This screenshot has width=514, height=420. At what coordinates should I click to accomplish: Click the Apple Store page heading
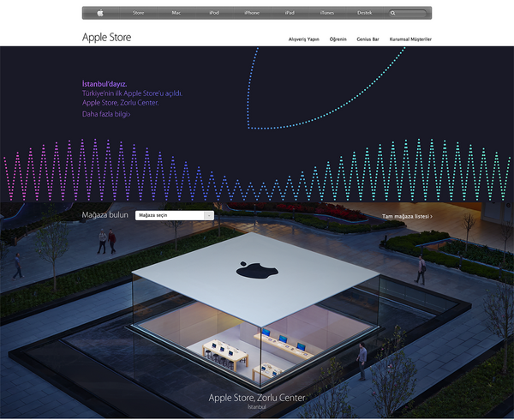[106, 38]
